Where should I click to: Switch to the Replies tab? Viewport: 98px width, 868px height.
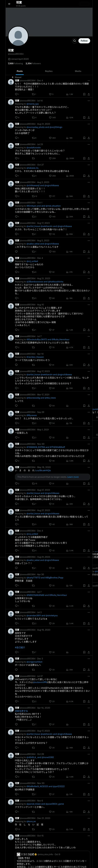pos(49,71)
